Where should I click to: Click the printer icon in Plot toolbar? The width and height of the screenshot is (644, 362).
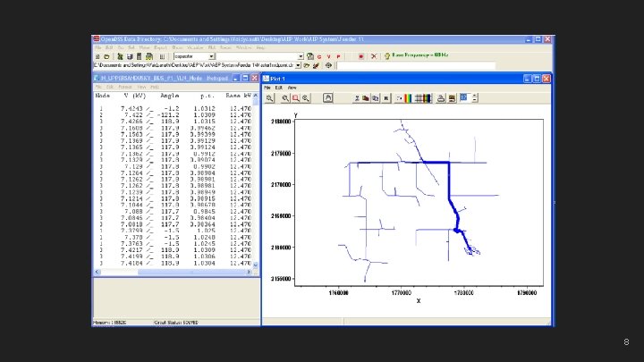click(441, 98)
